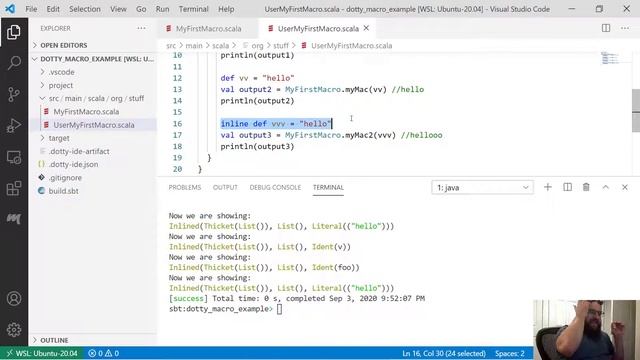
Task: Click the WSL: Ubuntu-20.04 remote indicator
Action: (42, 353)
